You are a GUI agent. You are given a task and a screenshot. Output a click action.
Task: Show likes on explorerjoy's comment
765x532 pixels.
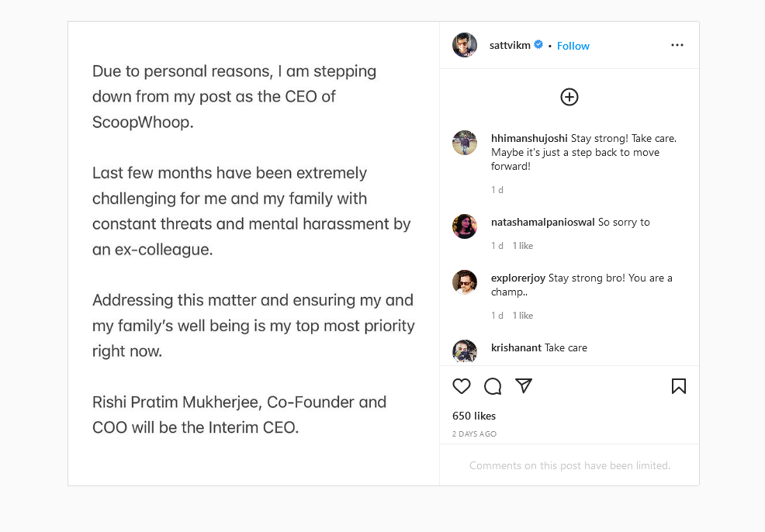click(523, 316)
